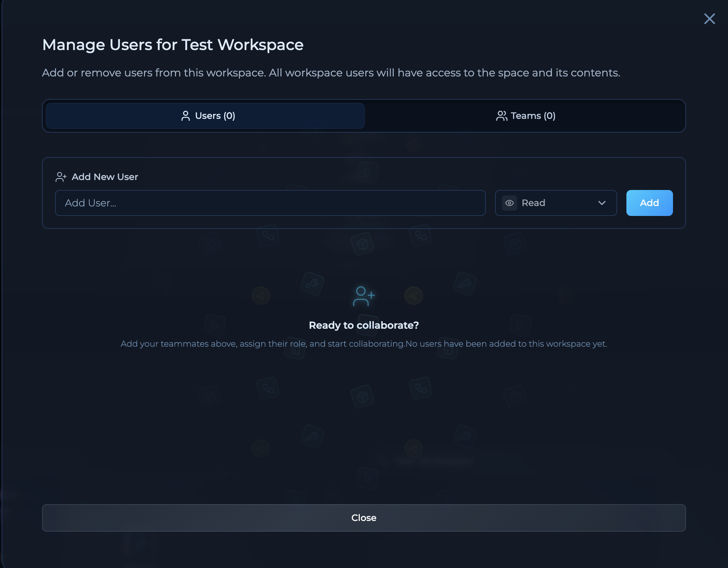The image size is (728, 568).
Task: Click the user silhouette icon beside Users
Action: [186, 116]
